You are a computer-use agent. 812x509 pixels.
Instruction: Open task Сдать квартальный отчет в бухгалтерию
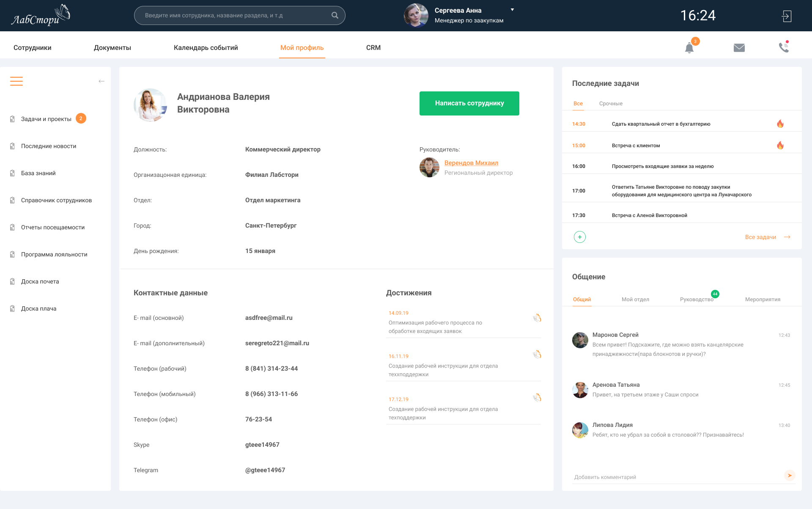[x=661, y=124]
